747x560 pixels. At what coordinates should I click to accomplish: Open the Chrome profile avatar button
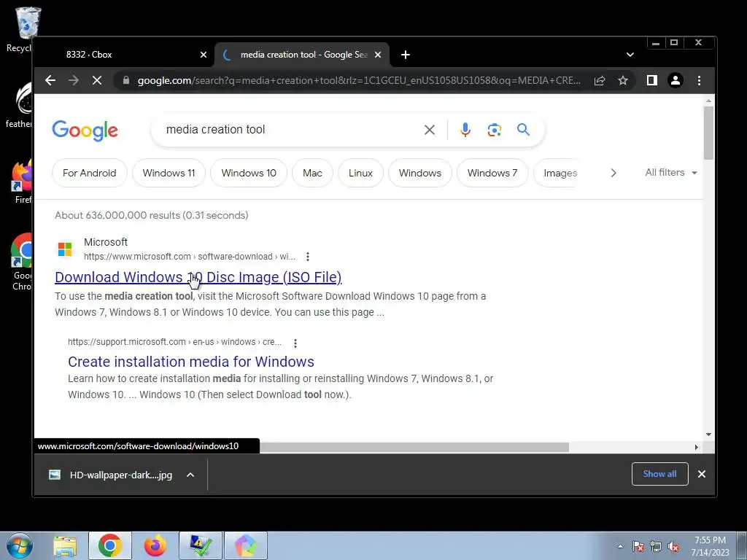675,80
